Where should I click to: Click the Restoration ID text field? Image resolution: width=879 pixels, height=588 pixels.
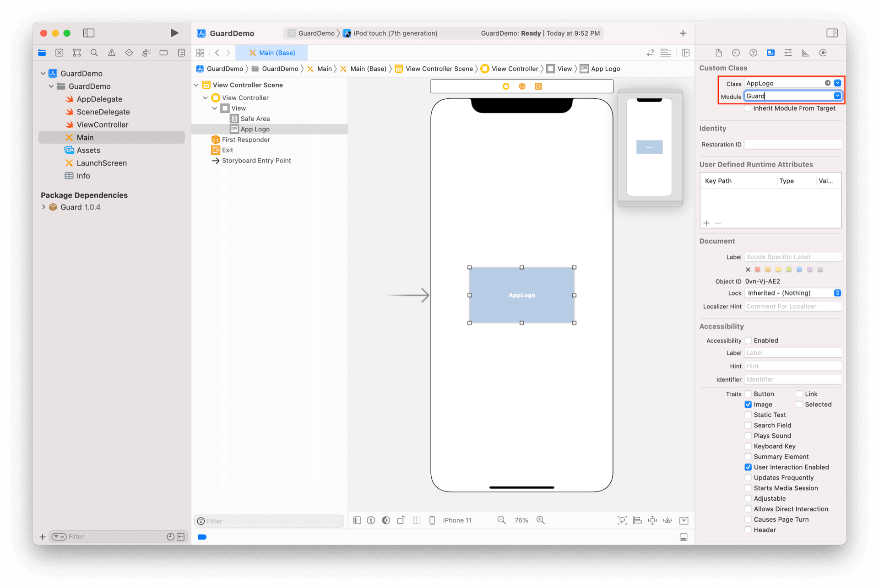point(792,145)
